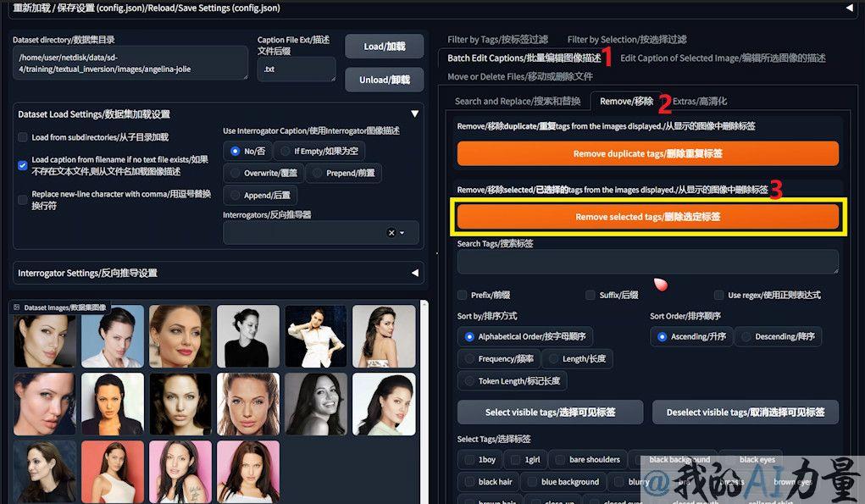Enable the Suffix checkbox
865x504 pixels.
[x=591, y=295]
